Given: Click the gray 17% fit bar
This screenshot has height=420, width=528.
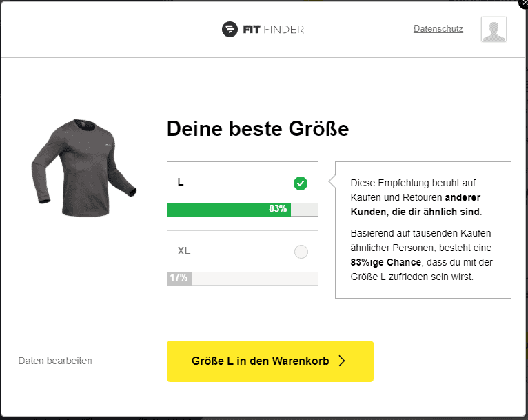Looking at the screenshot, I should click(179, 278).
